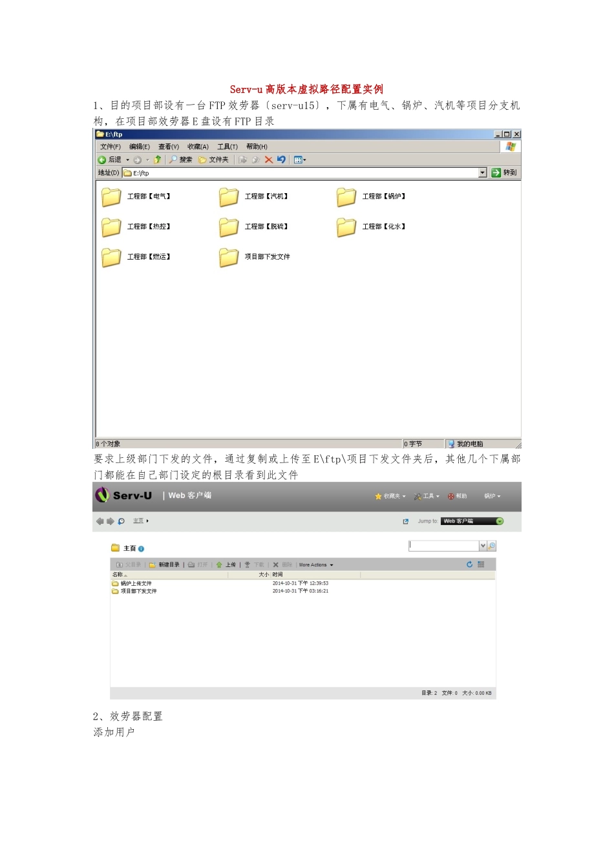
Task: Open the 工程部【脱硫】 folder
Action: point(253,227)
